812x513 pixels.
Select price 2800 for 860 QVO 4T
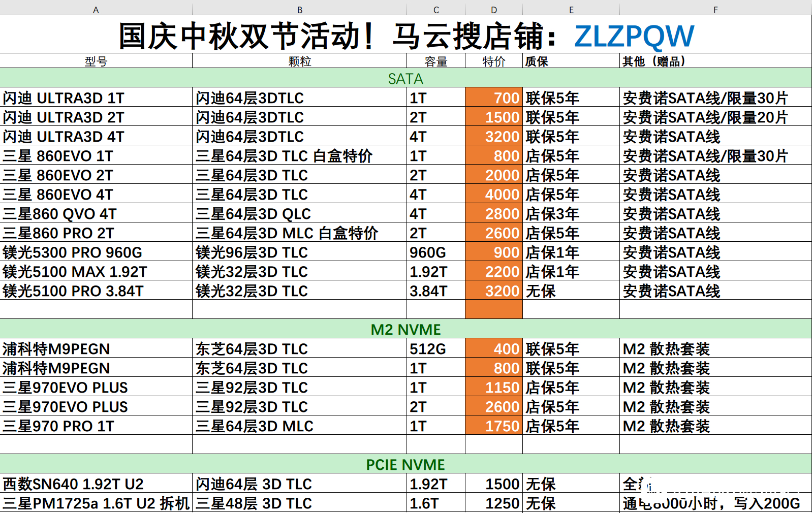pos(494,213)
